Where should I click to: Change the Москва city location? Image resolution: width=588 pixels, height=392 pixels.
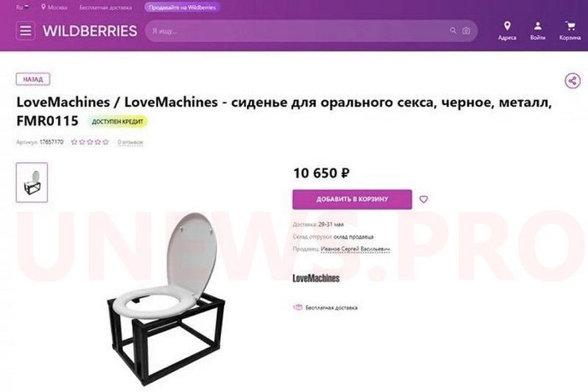click(54, 7)
